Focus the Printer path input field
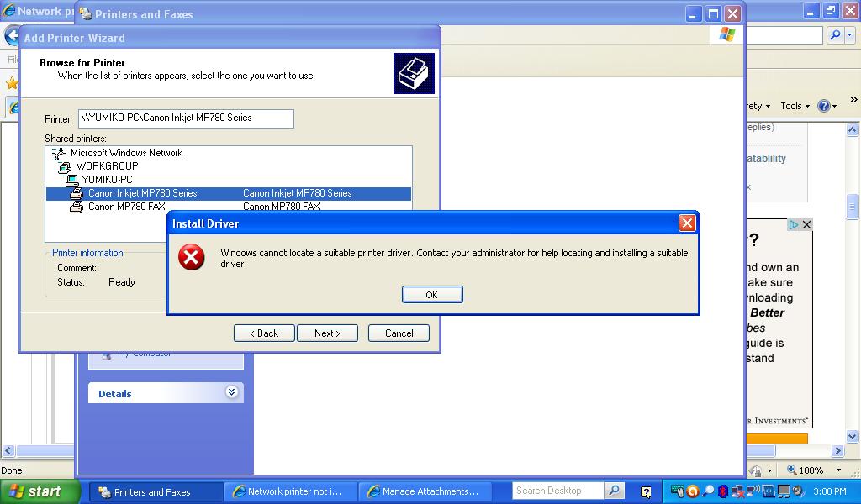 point(186,118)
